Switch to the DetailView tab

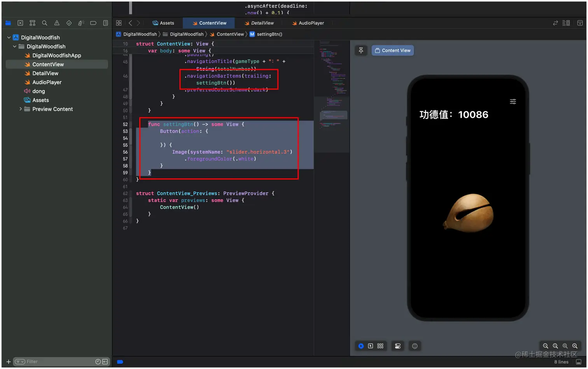[x=259, y=23]
